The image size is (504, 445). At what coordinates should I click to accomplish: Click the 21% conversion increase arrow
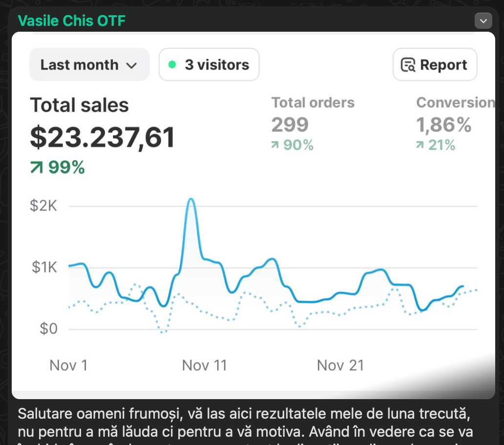pos(420,145)
